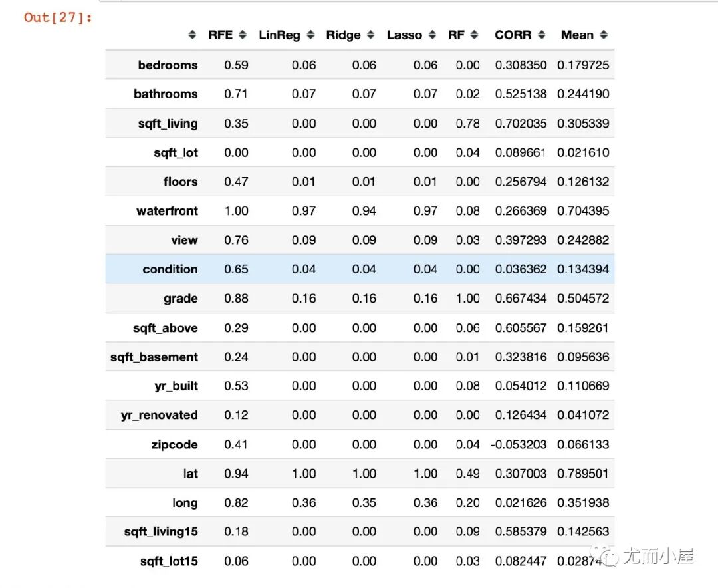Viewport: 718px width, 588px height.
Task: Click lat Mean value 0.789501
Action: 583,474
